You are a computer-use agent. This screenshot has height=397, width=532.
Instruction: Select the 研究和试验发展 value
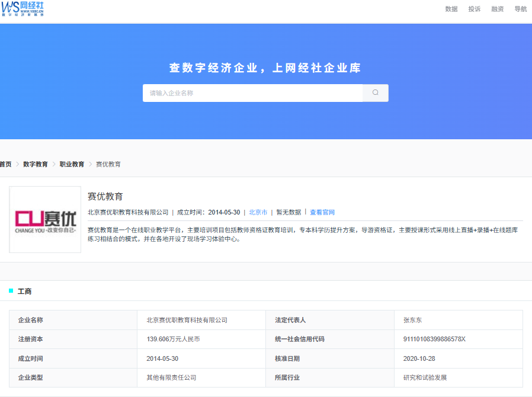click(425, 377)
